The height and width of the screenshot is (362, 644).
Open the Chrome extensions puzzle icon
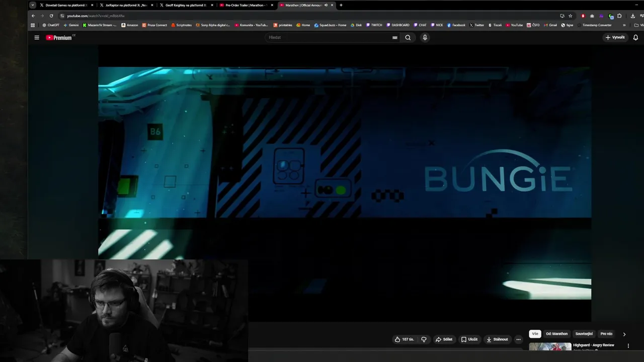point(619,16)
